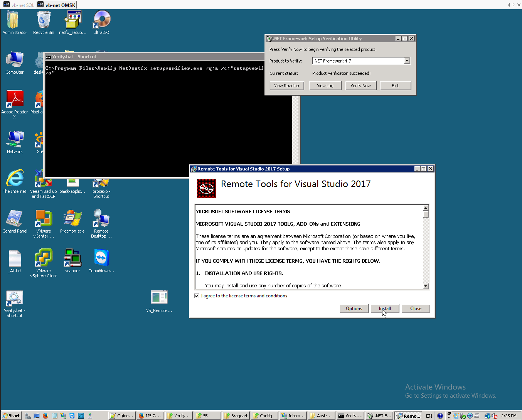Switch to C:\ine… Notepad++ taskbar window

pos(121,416)
